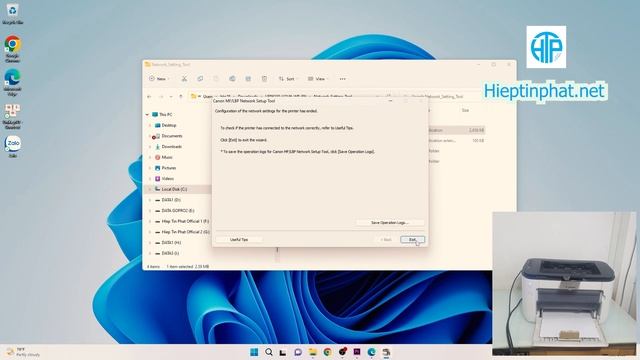Expand the DATA1 (D:) tree arrow
The image size is (640, 360).
coord(149,200)
